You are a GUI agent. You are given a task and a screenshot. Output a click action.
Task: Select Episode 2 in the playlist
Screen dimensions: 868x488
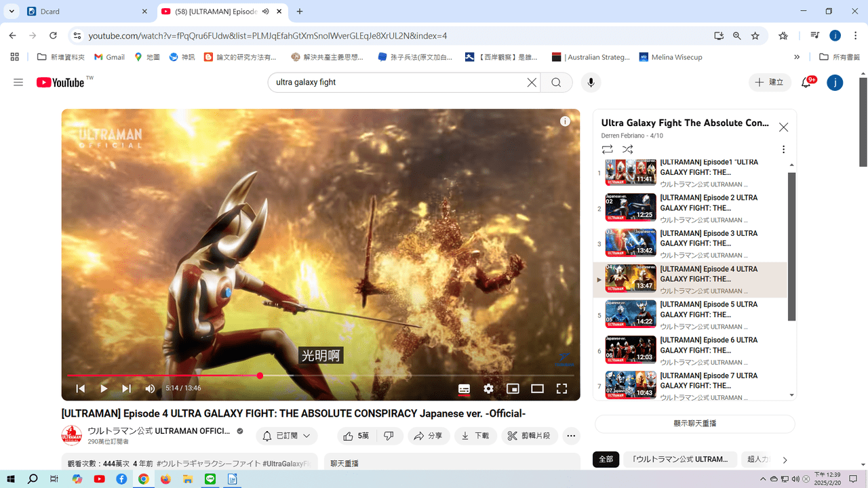(690, 208)
